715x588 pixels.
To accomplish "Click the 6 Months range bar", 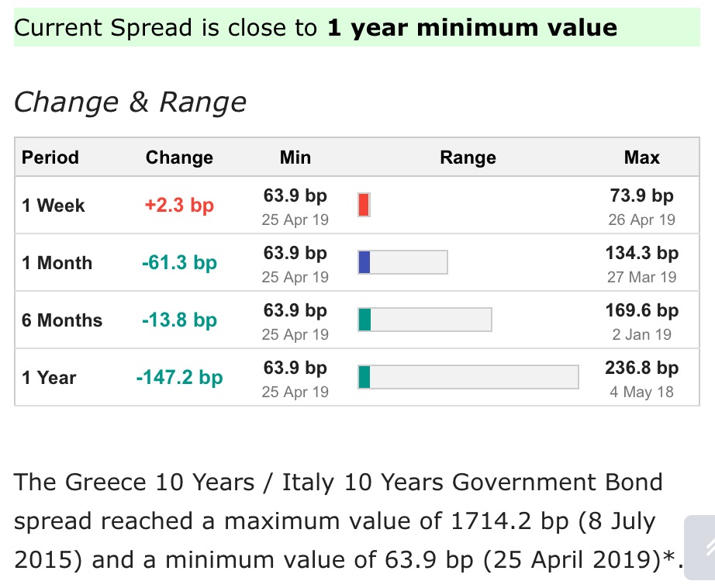I will pyautogui.click(x=424, y=320).
